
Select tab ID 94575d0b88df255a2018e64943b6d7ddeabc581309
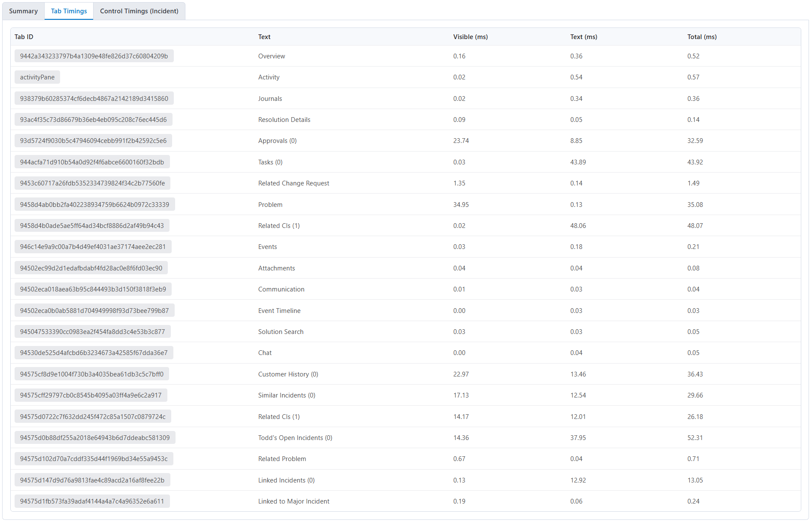click(x=95, y=438)
